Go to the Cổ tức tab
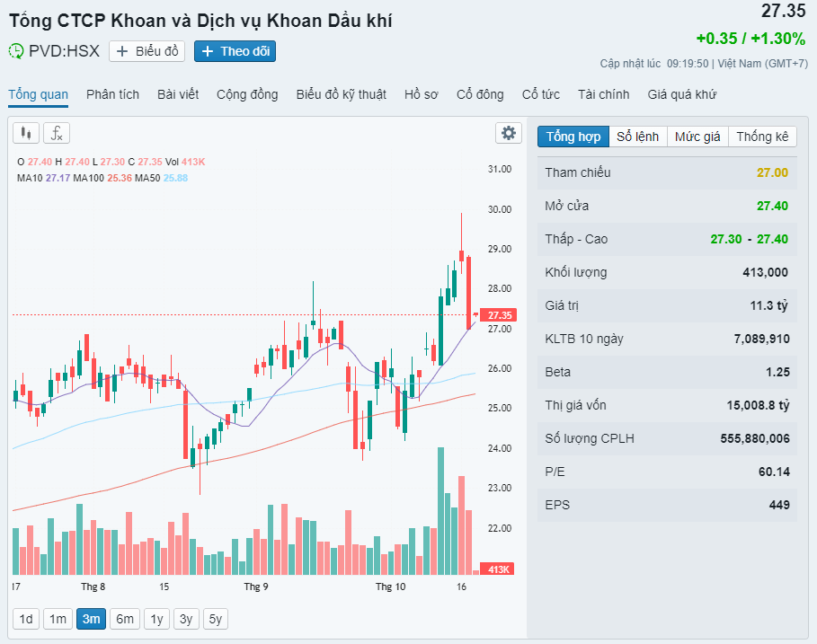 click(541, 94)
